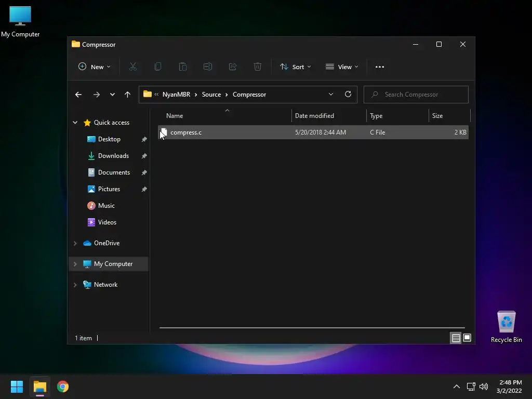Expand the OneDrive tree node
Screen dimensions: 532x399
[x=75, y=243]
